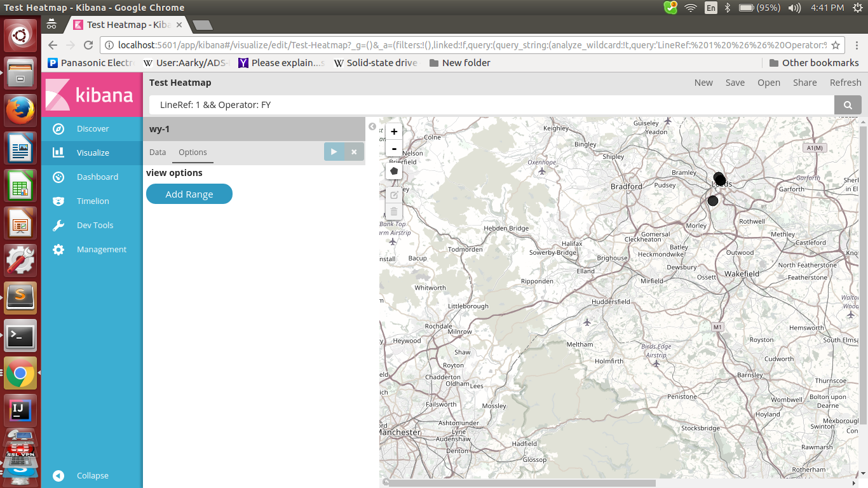
Task: Open the Bluetooth indicator menu
Action: [728, 8]
